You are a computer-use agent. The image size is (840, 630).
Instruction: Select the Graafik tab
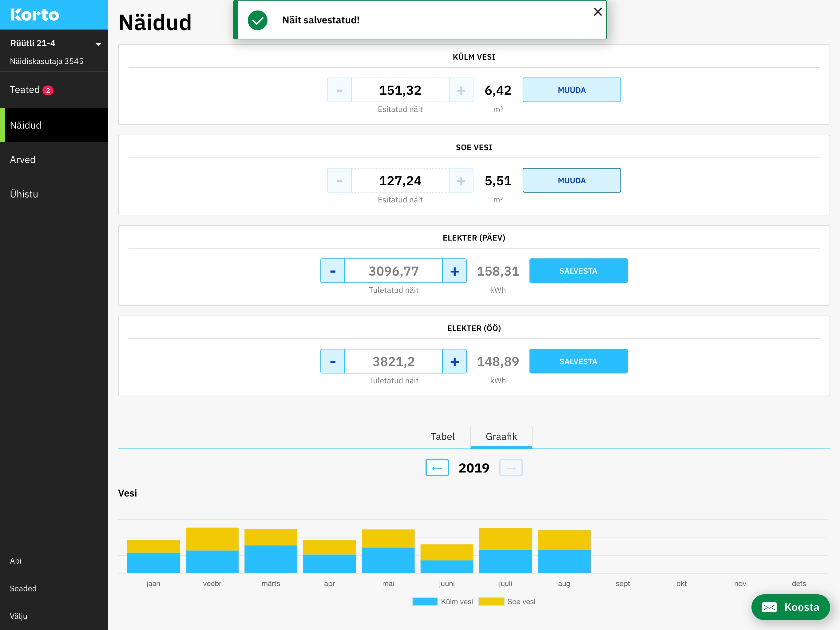point(501,437)
